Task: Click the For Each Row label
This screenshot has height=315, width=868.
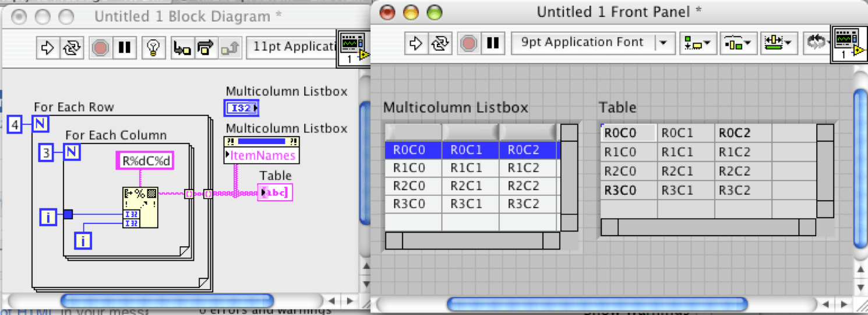Action: 74,107
